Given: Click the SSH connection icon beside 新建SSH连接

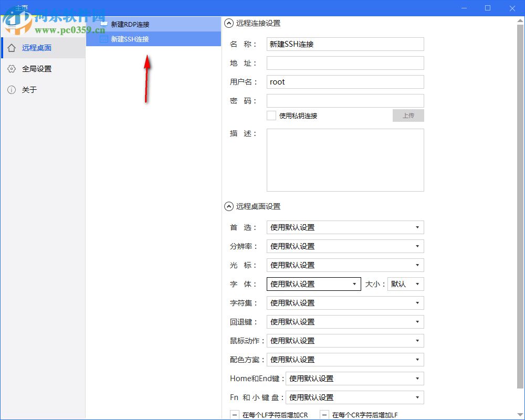Looking at the screenshot, I should tap(103, 39).
